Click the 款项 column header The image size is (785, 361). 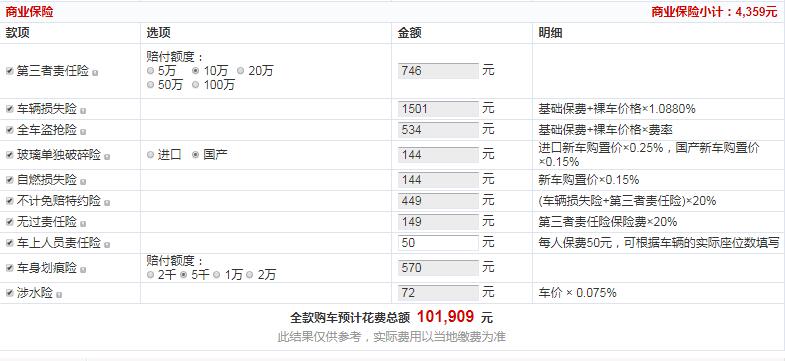[x=18, y=33]
